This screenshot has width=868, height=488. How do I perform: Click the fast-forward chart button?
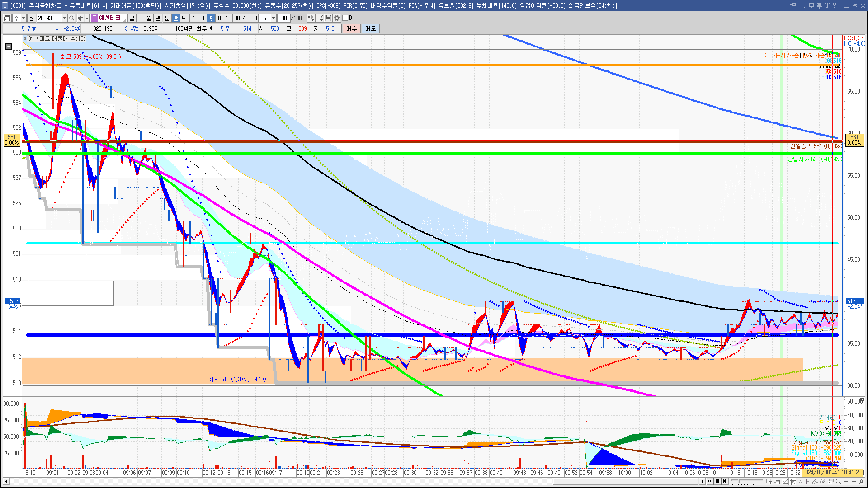point(725,481)
